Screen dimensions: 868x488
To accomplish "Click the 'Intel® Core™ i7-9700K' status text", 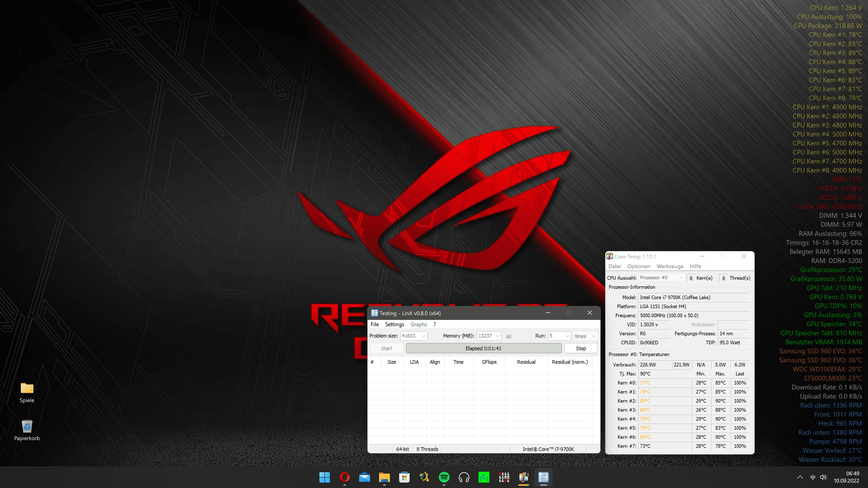I will click(x=548, y=449).
